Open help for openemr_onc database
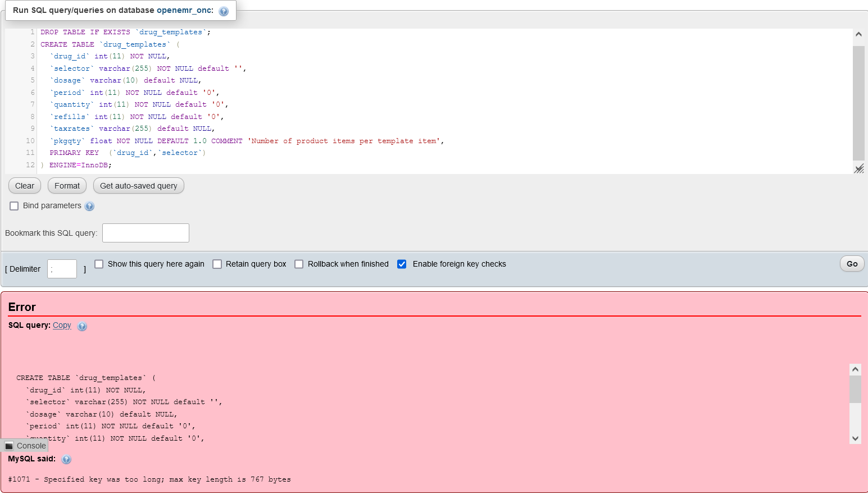The width and height of the screenshot is (868, 499). [x=224, y=10]
